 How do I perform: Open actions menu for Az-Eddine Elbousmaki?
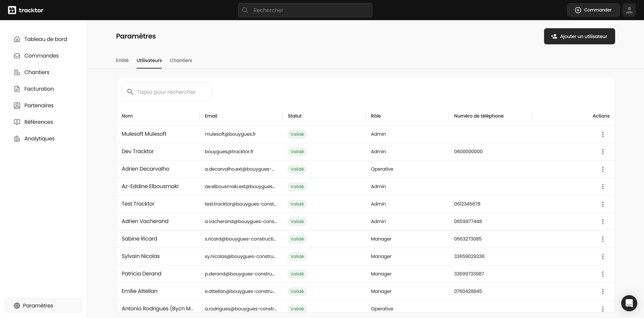603,187
